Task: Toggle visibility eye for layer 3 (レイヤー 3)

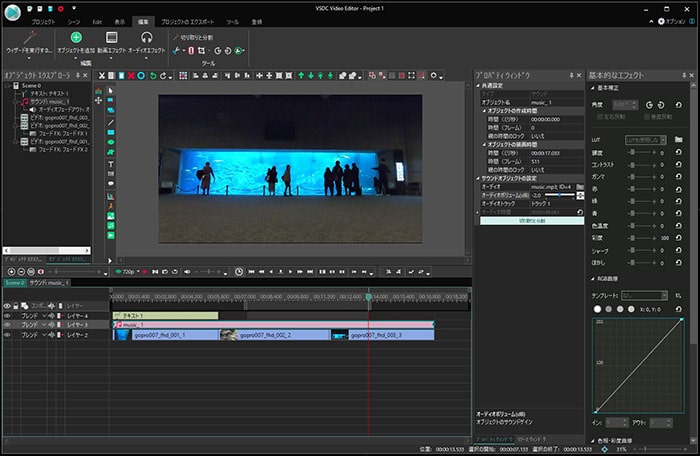Action: (x=8, y=325)
